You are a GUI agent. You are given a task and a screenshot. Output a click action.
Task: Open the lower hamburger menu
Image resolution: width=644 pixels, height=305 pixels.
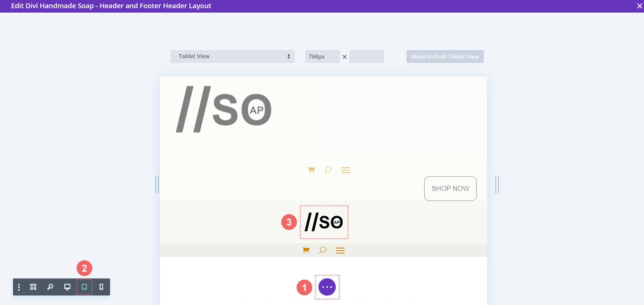(340, 251)
